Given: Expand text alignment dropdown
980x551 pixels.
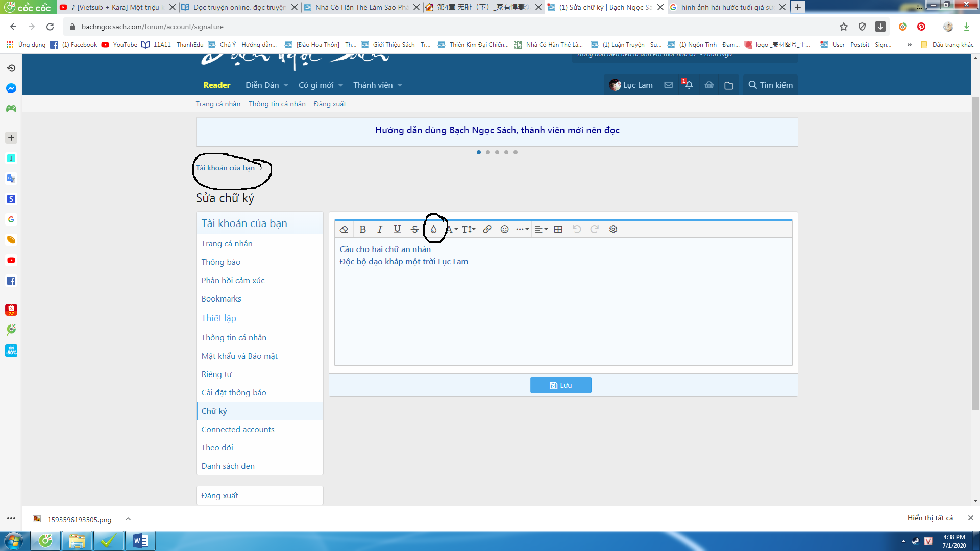Looking at the screenshot, I should 541,229.
